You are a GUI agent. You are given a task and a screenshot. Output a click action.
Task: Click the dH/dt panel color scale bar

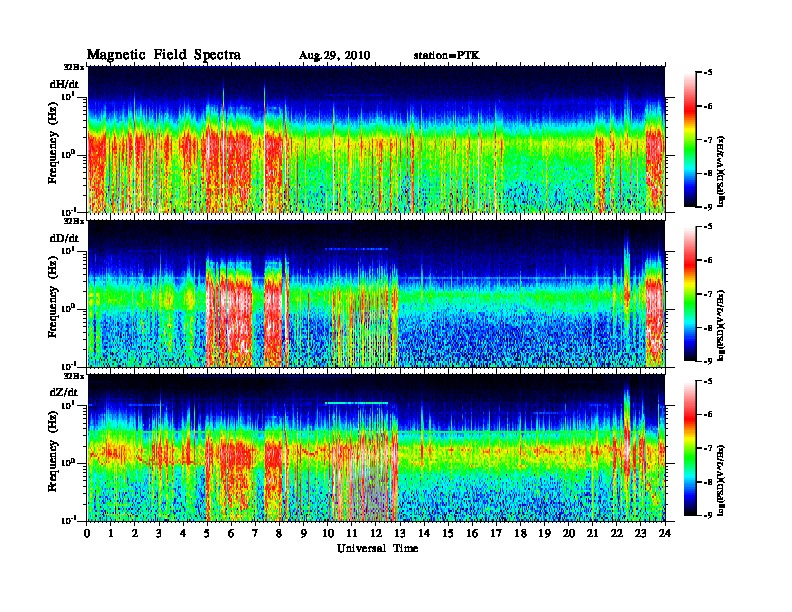point(690,140)
